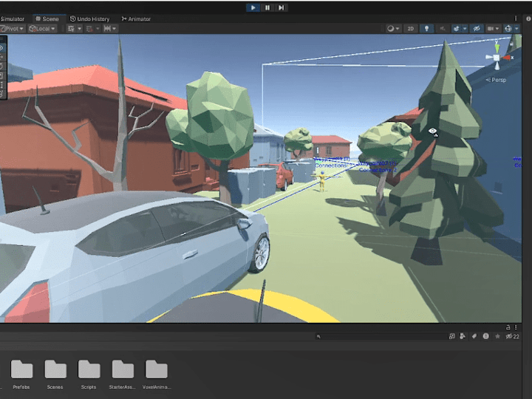Screen dimensions: 532x399
Task: Toggle 2D view mode
Action: 411,29
